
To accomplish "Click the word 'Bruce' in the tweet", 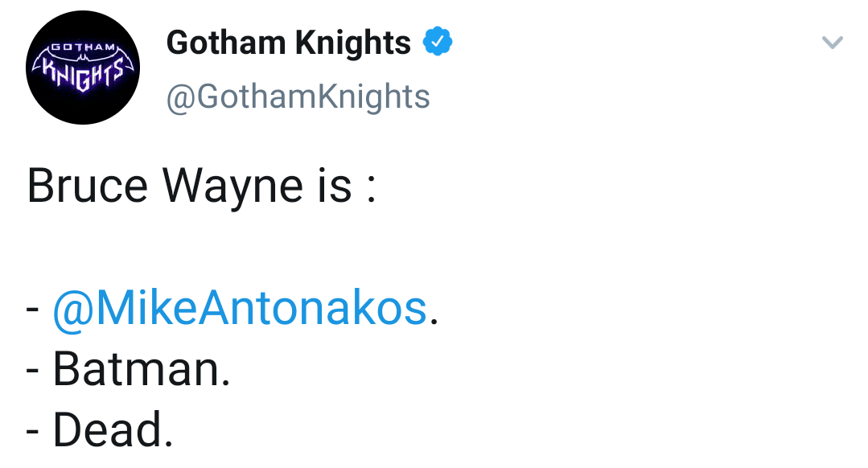I will point(88,186).
